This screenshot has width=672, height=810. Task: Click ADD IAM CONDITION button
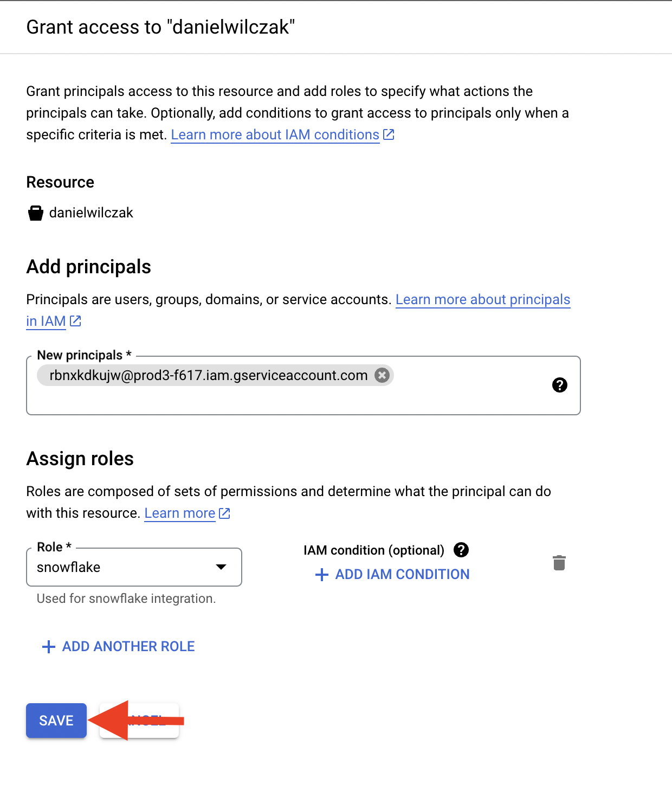pos(392,575)
